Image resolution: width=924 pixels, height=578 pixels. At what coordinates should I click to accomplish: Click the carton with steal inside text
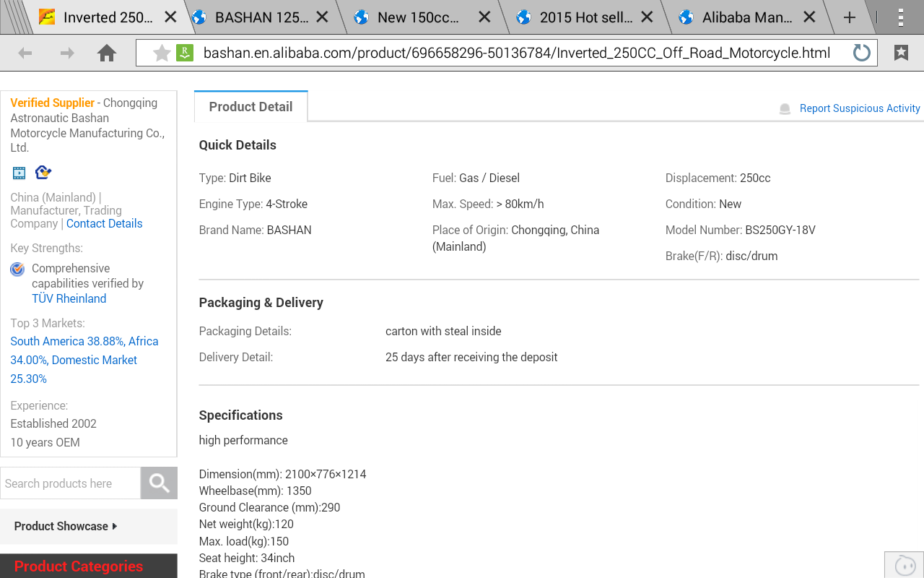[443, 331]
